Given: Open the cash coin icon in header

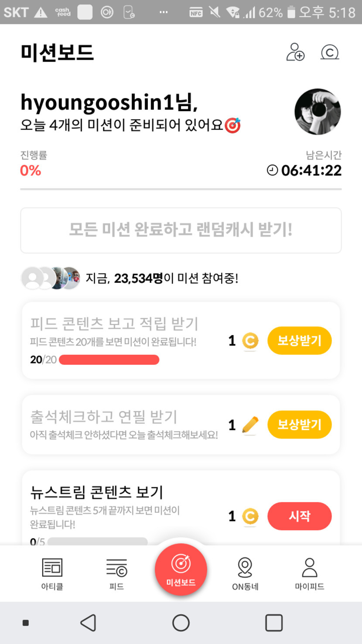Looking at the screenshot, I should [330, 52].
